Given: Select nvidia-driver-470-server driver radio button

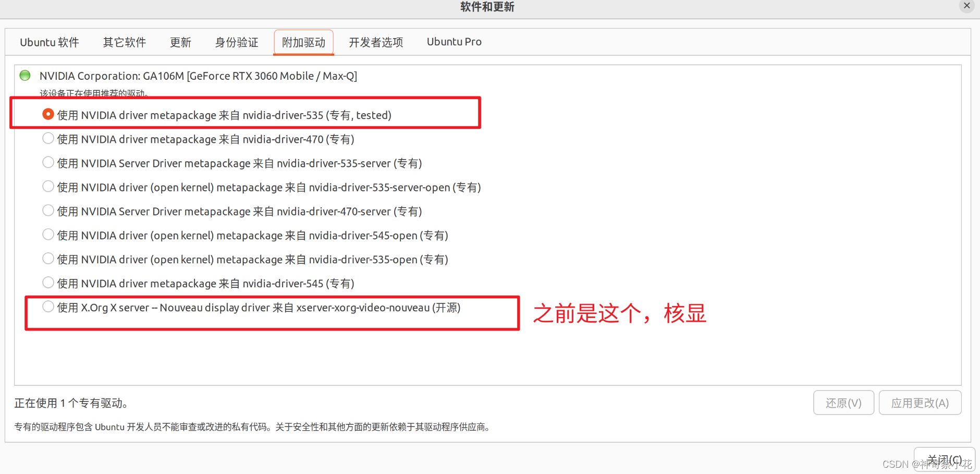Looking at the screenshot, I should tap(48, 210).
